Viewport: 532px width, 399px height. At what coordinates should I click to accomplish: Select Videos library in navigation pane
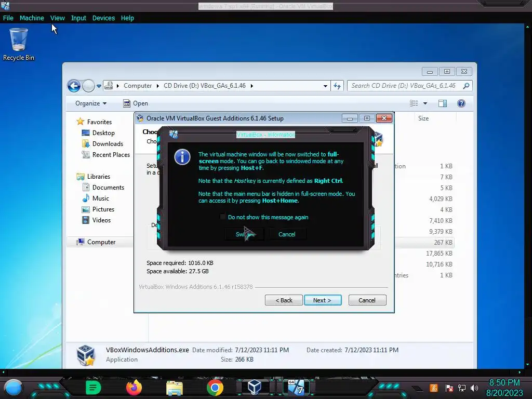(x=101, y=220)
